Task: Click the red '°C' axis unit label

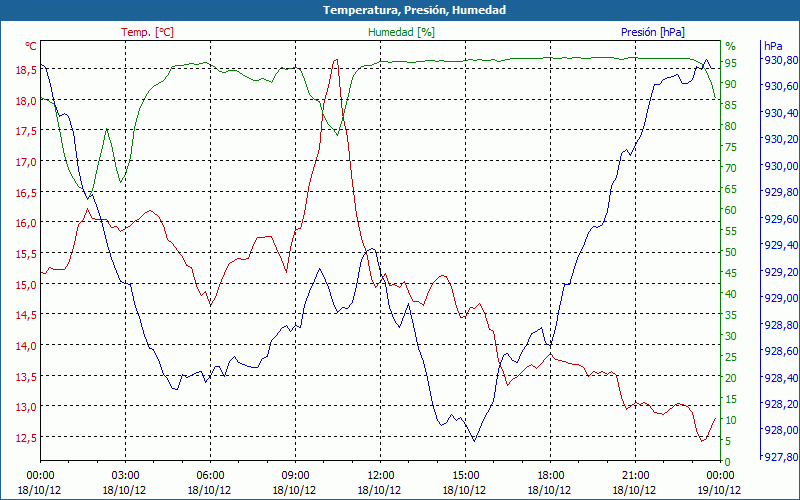Action: pos(31,46)
